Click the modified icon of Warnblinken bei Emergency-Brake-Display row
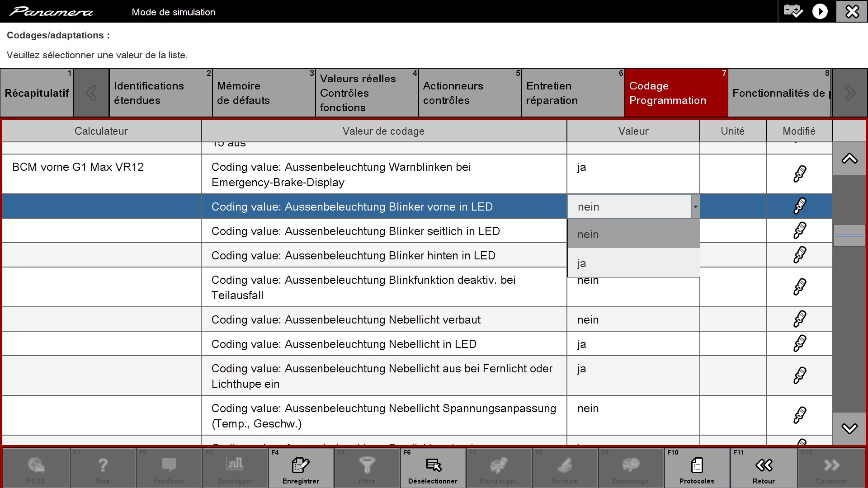The width and height of the screenshot is (868, 488). [x=800, y=174]
